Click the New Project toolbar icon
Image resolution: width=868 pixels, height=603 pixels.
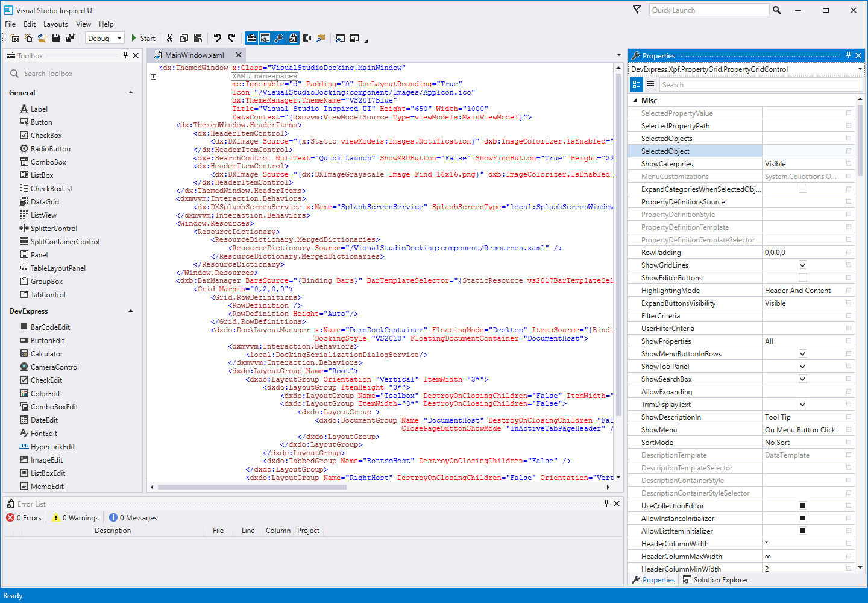(15, 38)
